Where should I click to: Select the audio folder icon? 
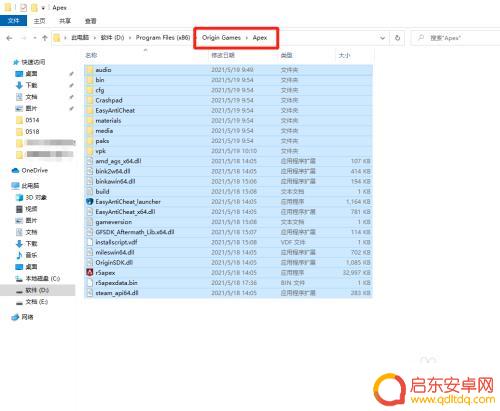(x=89, y=70)
